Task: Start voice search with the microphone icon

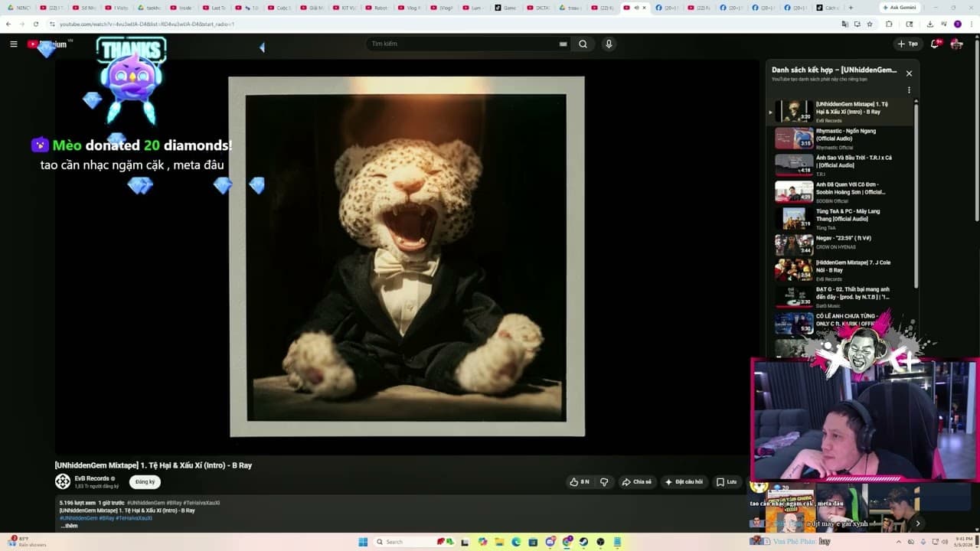Action: point(609,44)
